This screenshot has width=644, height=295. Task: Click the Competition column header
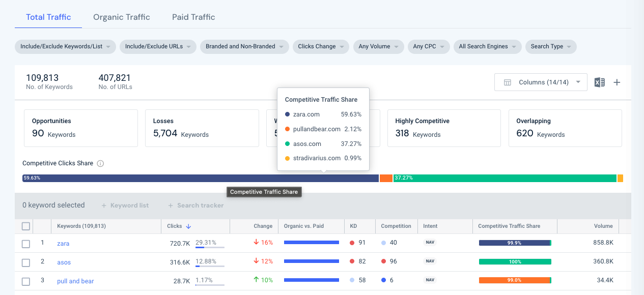tap(396, 226)
